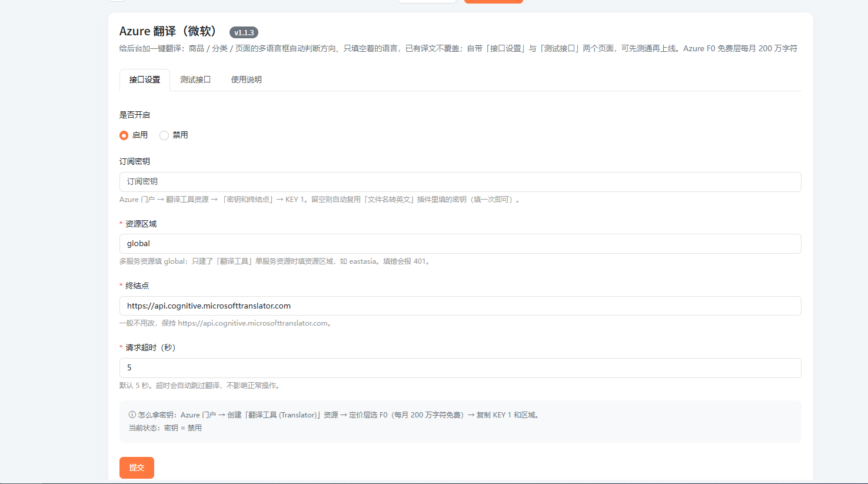The image size is (868, 484).
Task: Click the hint starting Azure 门户 → 翻译工具资源
Action: click(x=321, y=200)
